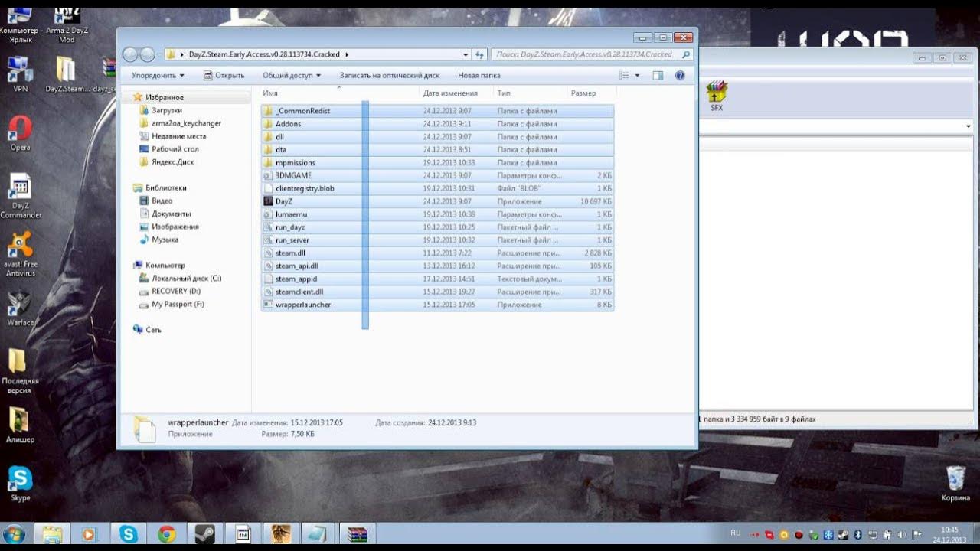This screenshot has height=551, width=980.
Task: Select run_dayz batch file
Action: [437, 227]
